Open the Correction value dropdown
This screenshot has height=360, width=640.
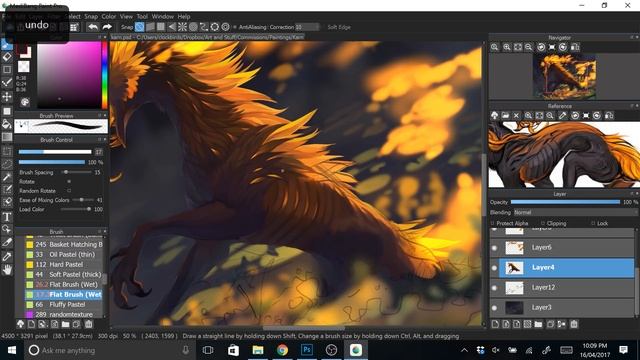pos(307,27)
